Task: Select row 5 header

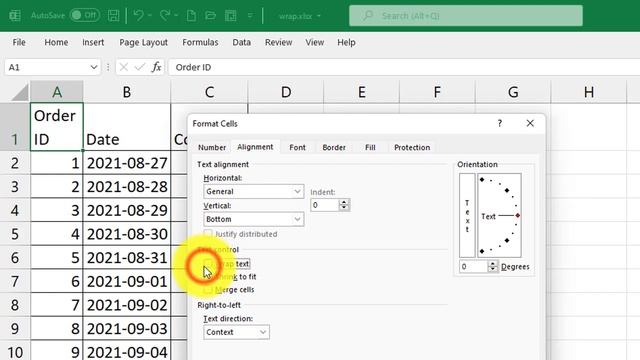Action: tap(15, 234)
